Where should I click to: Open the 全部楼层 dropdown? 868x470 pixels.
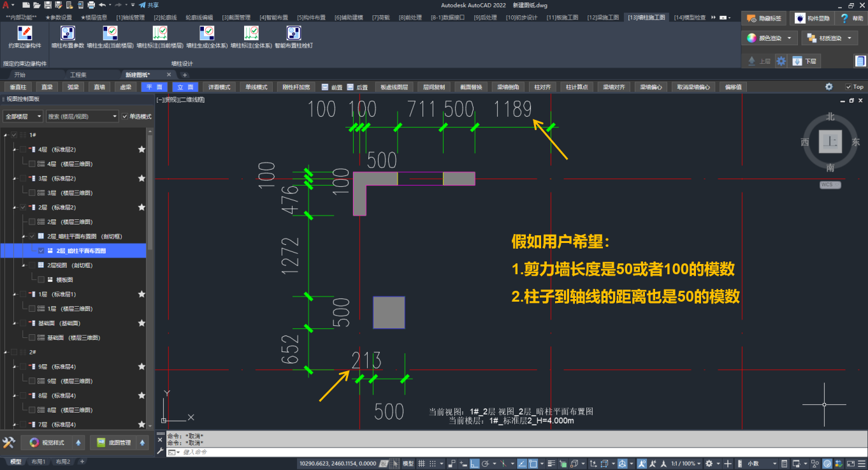[x=23, y=117]
